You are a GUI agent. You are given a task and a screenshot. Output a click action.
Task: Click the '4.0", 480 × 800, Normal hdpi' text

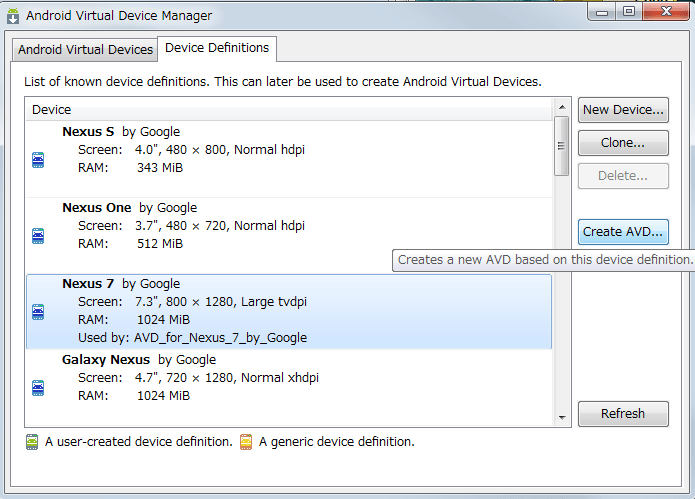[x=220, y=150]
